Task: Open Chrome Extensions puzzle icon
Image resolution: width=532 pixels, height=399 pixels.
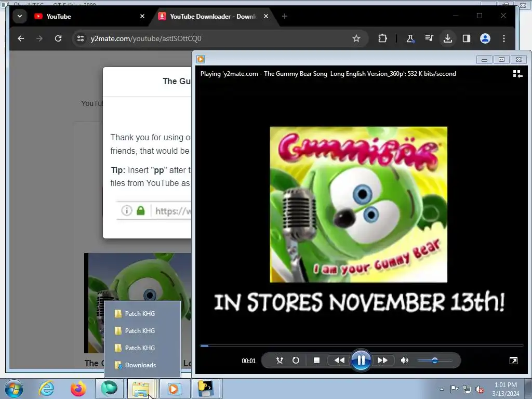Action: 382,38
